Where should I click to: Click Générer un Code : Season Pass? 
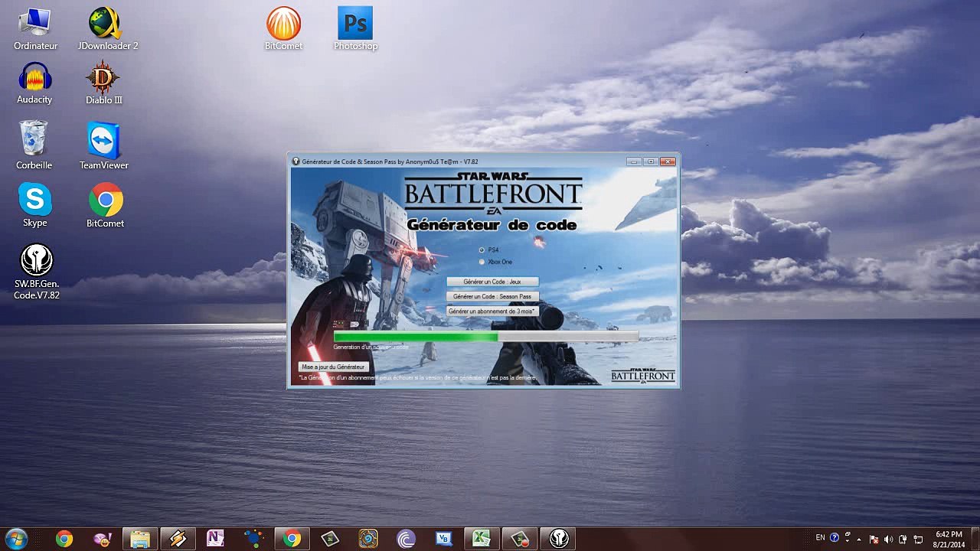tap(492, 296)
